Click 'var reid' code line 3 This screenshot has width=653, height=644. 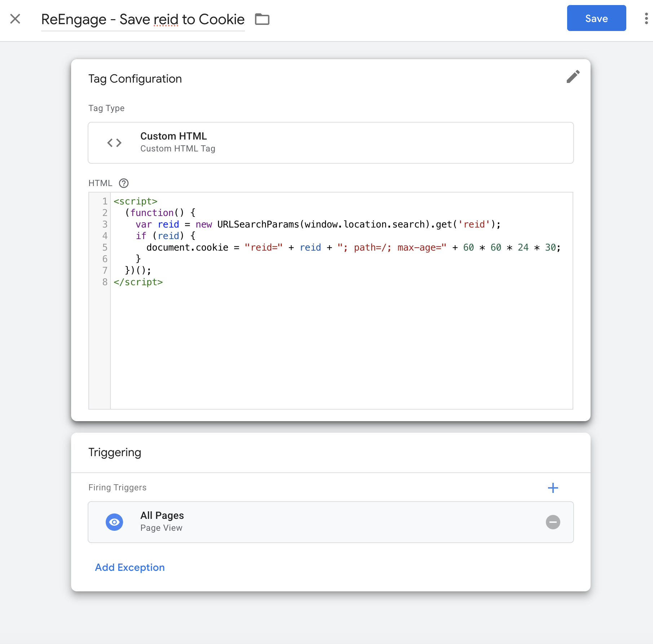click(318, 224)
